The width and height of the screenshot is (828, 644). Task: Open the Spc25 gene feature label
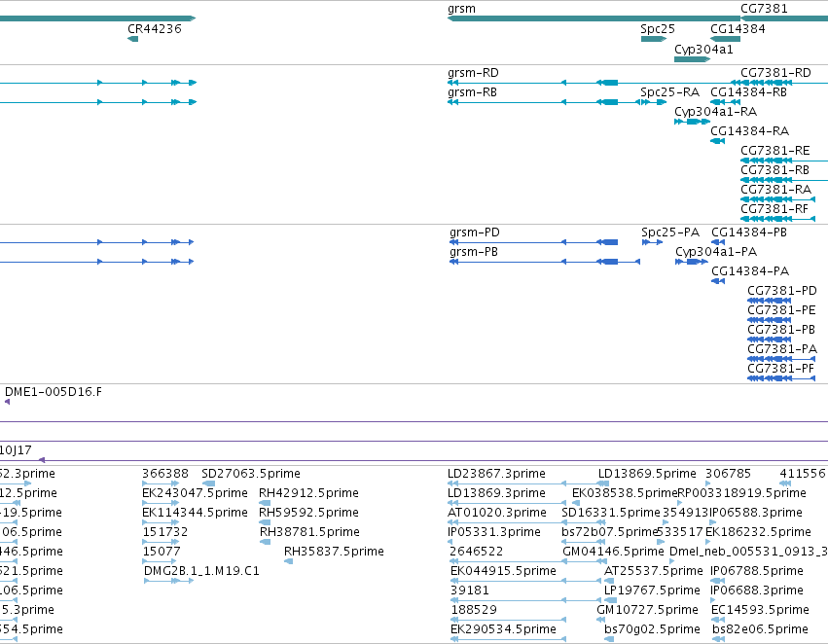(658, 29)
